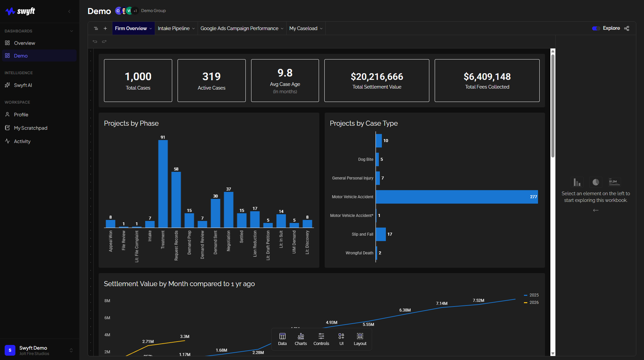Image resolution: width=644 pixels, height=360 pixels.
Task: Click the vertical scrollbar thumb
Action: pyautogui.click(x=553, y=105)
